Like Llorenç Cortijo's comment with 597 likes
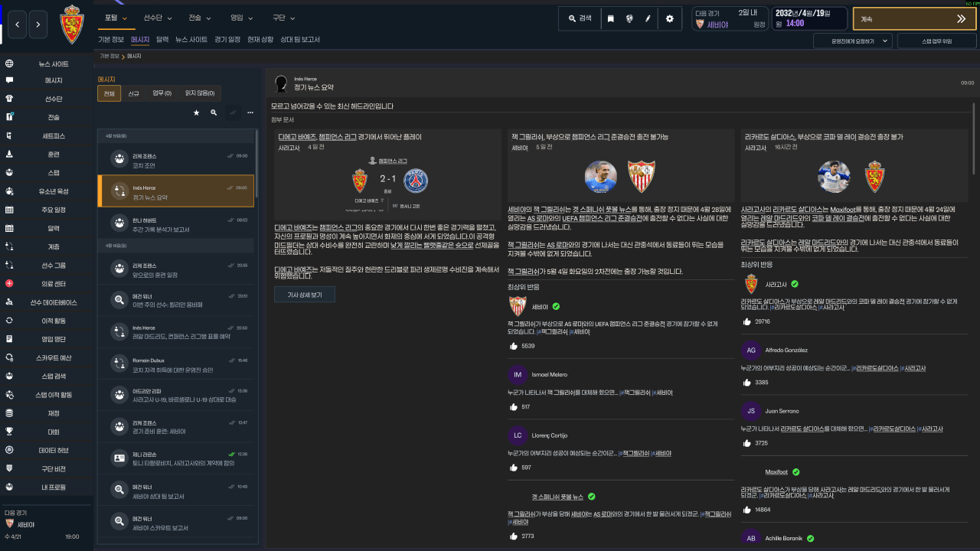The image size is (980, 551). point(513,467)
